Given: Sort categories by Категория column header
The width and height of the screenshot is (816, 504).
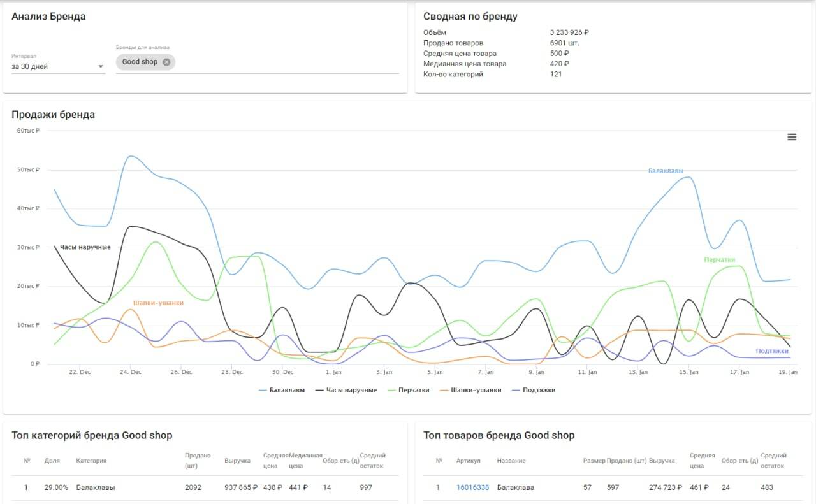Looking at the screenshot, I should pos(91,461).
